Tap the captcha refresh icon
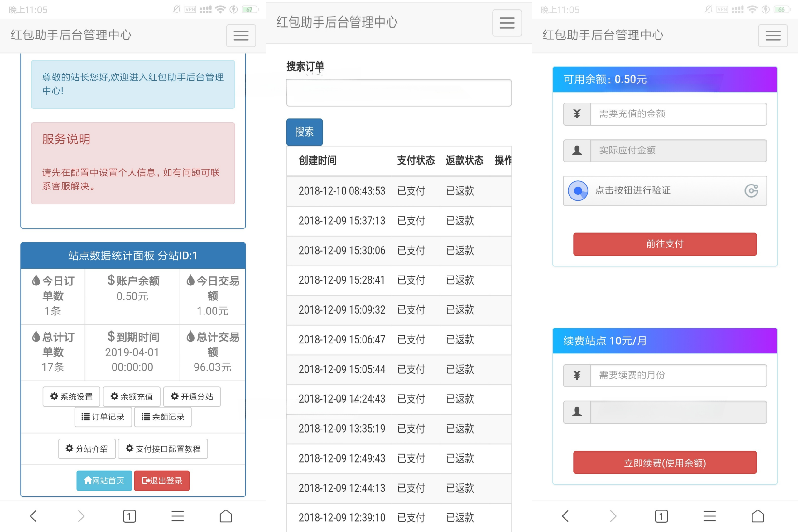The height and width of the screenshot is (532, 798). 752,191
